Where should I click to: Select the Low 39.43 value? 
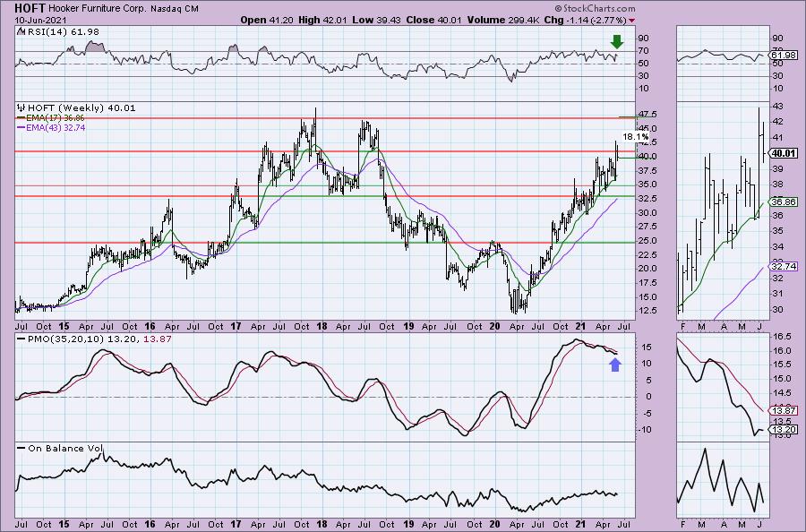(x=376, y=20)
